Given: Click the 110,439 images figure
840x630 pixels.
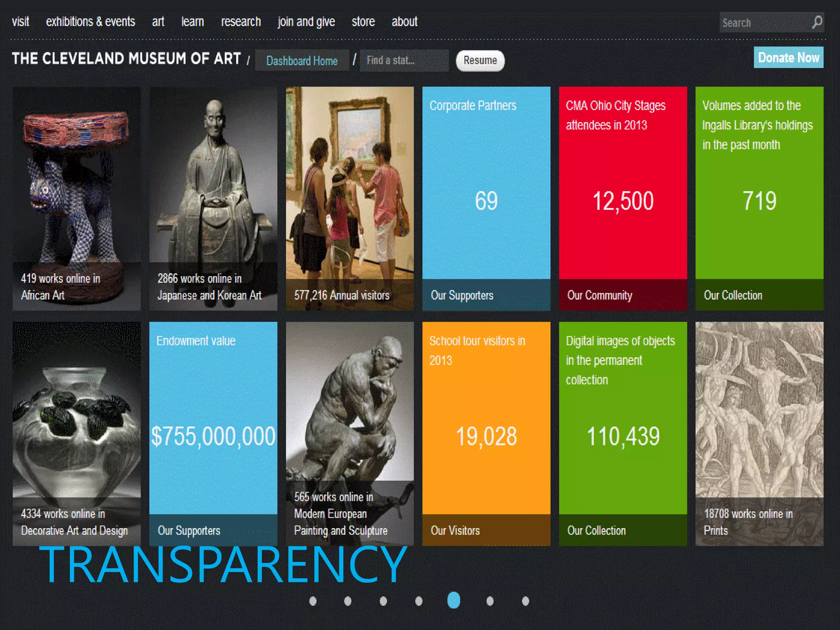Looking at the screenshot, I should (x=623, y=436).
